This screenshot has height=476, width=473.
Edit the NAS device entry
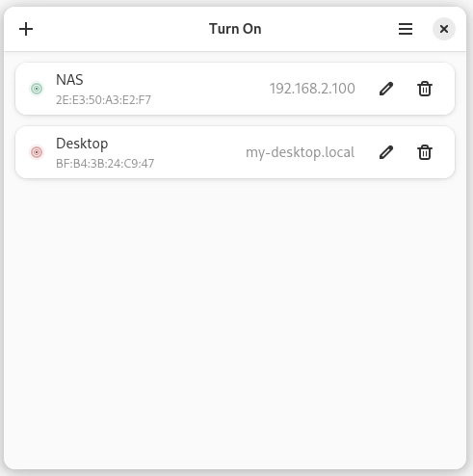pyautogui.click(x=386, y=89)
